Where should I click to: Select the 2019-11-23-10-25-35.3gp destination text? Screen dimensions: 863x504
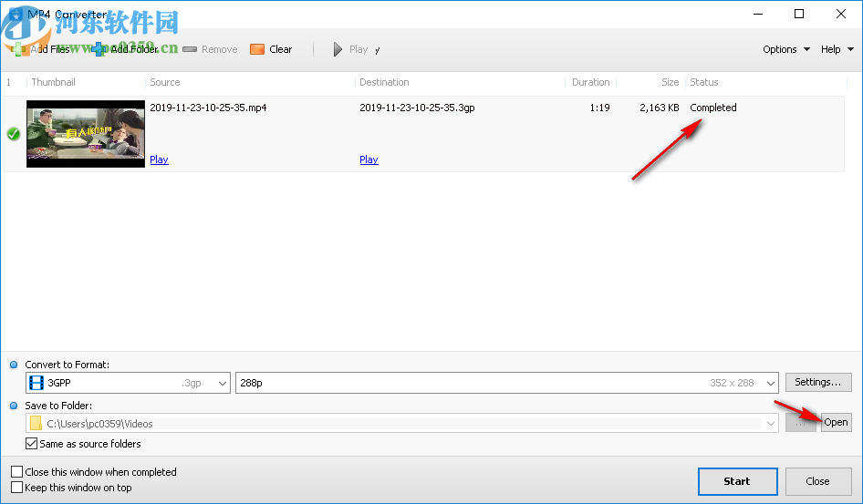417,108
